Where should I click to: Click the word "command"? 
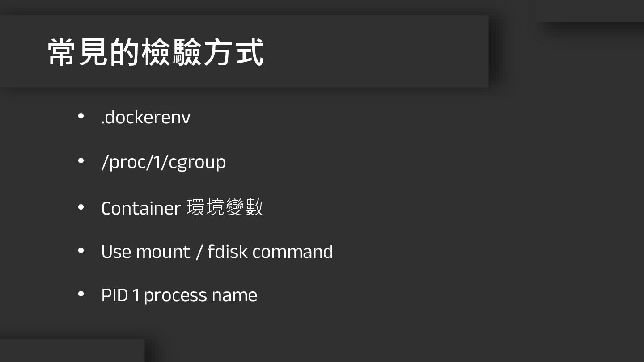pyautogui.click(x=292, y=252)
